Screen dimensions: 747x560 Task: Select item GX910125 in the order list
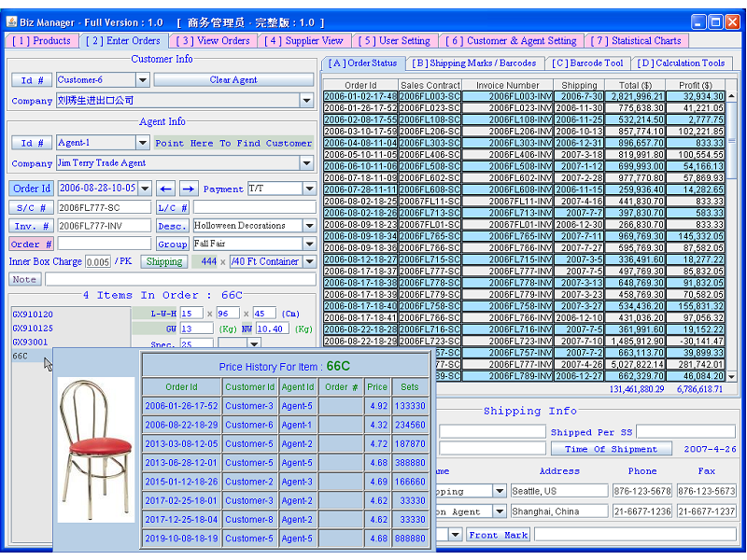pyautogui.click(x=33, y=329)
